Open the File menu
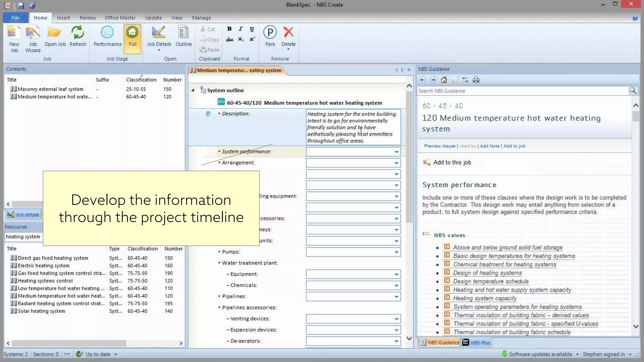 pos(15,18)
